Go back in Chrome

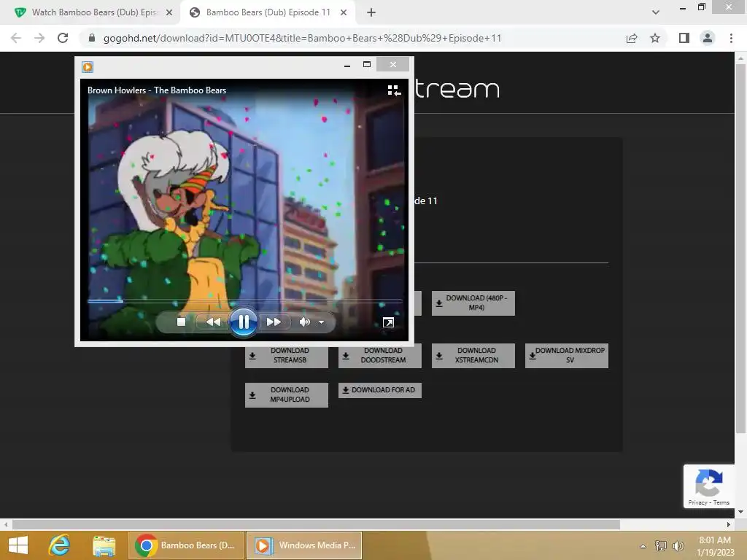16,38
